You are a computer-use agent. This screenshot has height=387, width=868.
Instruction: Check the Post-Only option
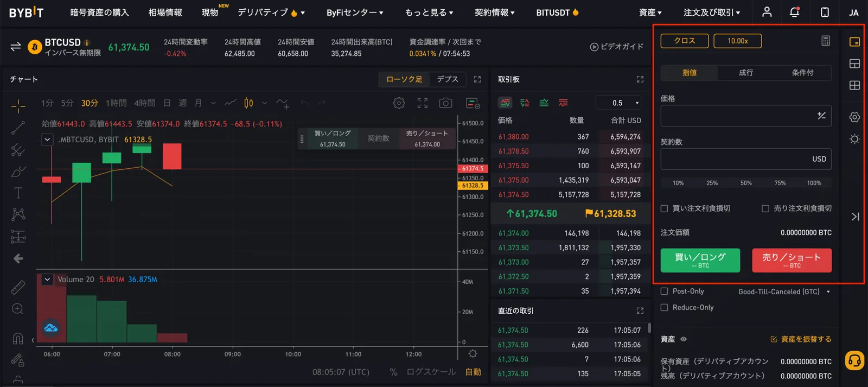(664, 291)
